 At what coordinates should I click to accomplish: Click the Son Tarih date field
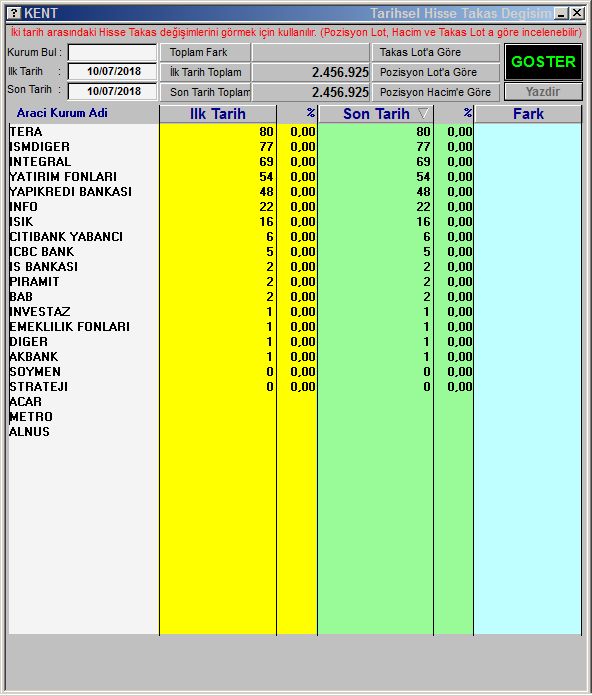coord(112,91)
